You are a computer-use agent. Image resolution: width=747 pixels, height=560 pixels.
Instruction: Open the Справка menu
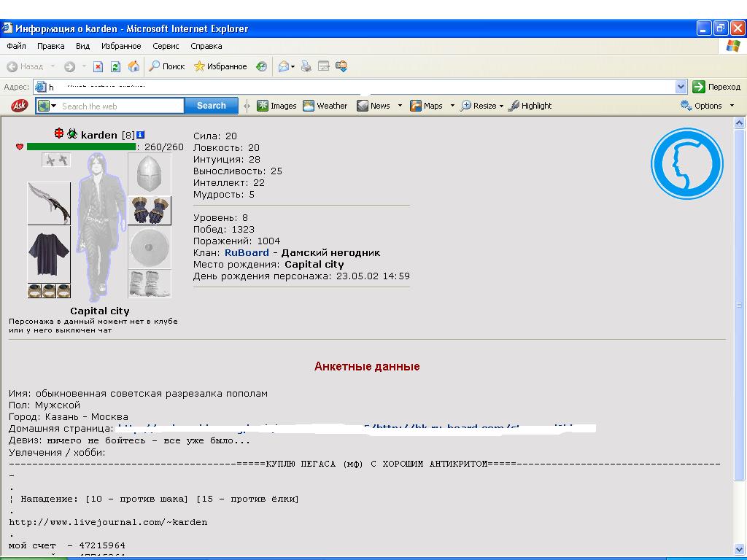206,46
